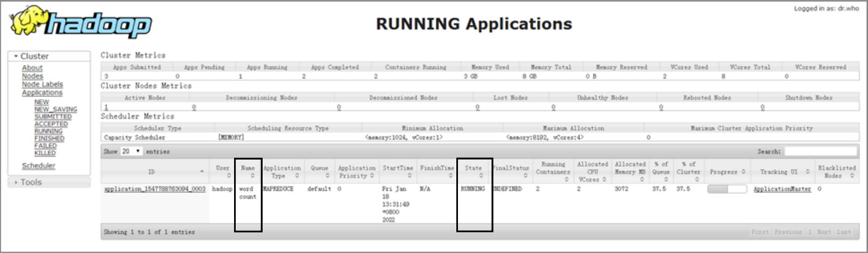
Task: Sort by Queue column header
Action: [x=319, y=171]
